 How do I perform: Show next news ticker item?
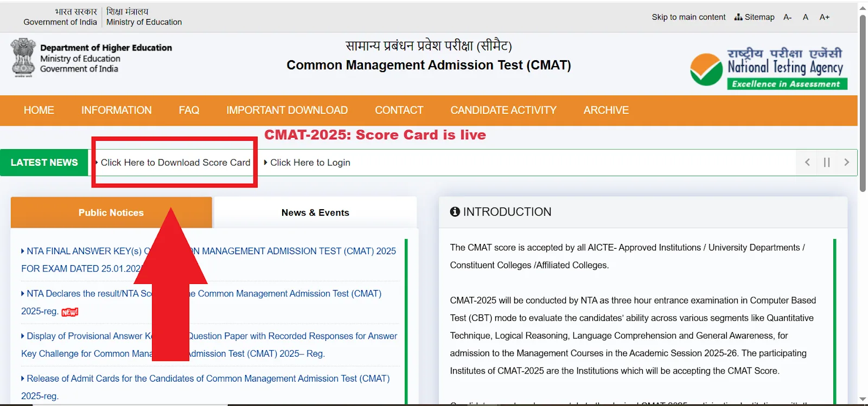coord(846,162)
